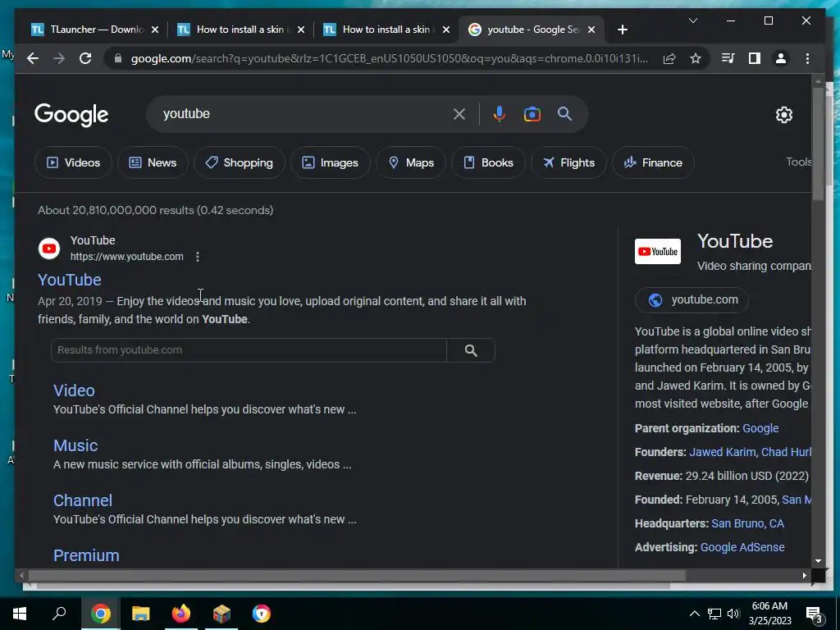Open the tab search chevron in title bar
Image resolution: width=840 pixels, height=630 pixels.
[x=692, y=21]
